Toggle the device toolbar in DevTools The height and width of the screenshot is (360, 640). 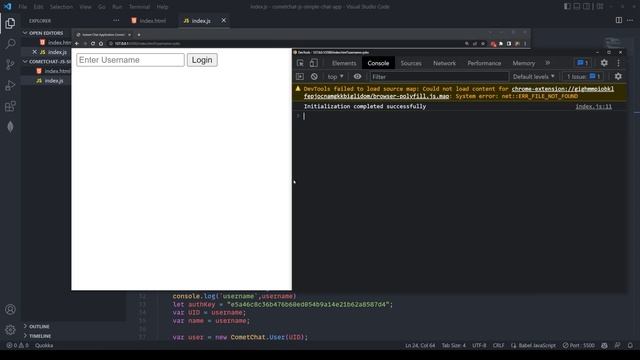point(313,63)
